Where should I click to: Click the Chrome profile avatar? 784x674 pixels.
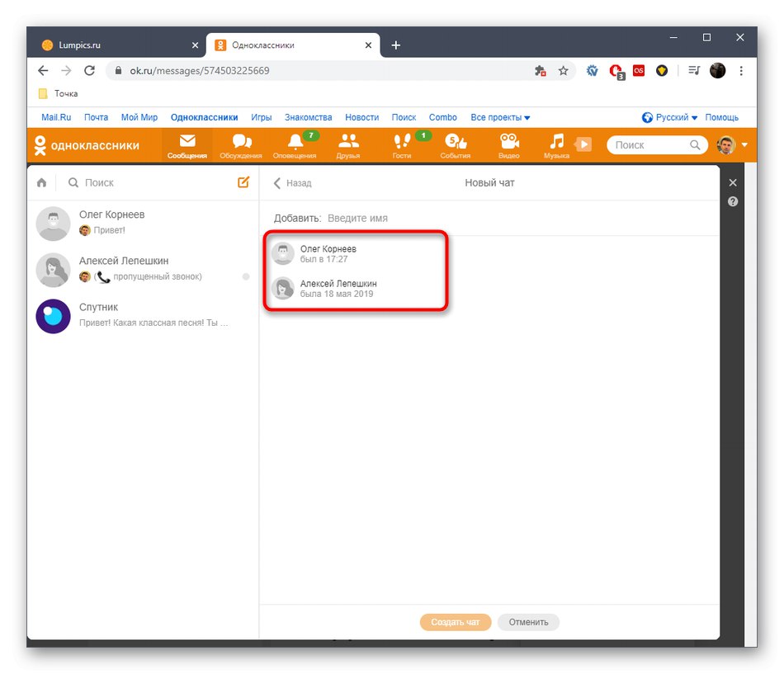click(x=717, y=70)
